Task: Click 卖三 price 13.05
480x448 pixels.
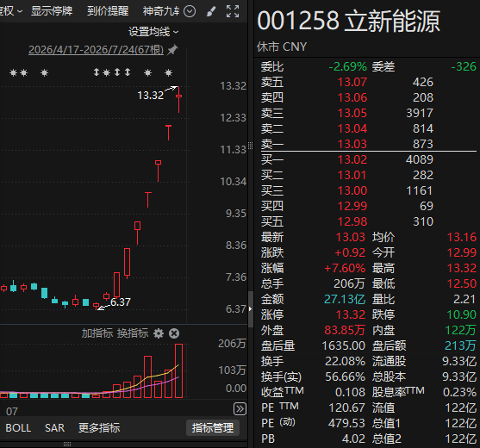Action: coord(352,113)
